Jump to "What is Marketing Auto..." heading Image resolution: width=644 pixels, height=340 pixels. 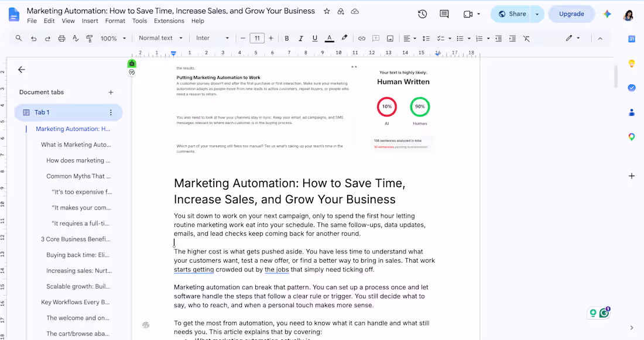(76, 145)
